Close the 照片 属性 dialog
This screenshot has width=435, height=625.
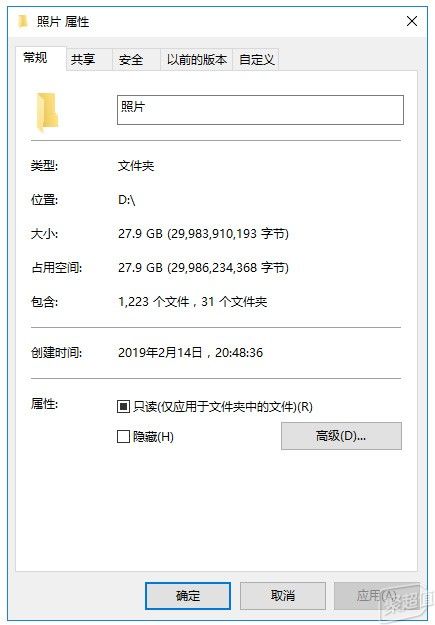coord(412,21)
